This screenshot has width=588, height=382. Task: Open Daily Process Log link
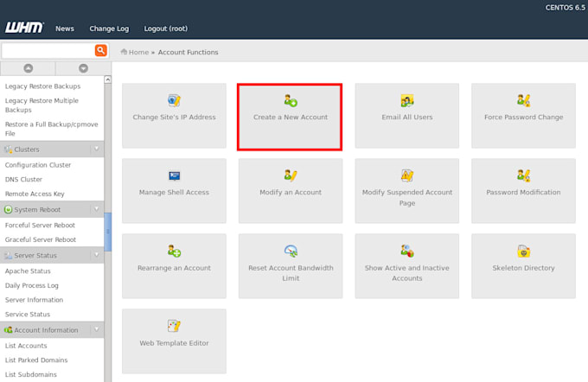click(x=32, y=285)
